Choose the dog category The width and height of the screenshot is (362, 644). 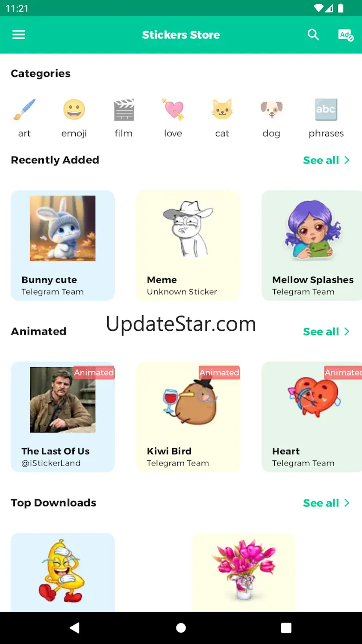coord(271,118)
